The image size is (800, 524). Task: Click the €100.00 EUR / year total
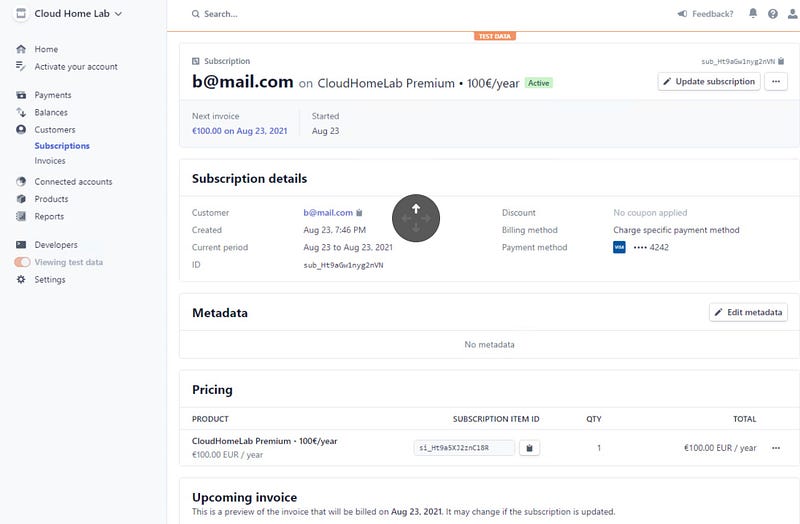pyautogui.click(x=720, y=448)
